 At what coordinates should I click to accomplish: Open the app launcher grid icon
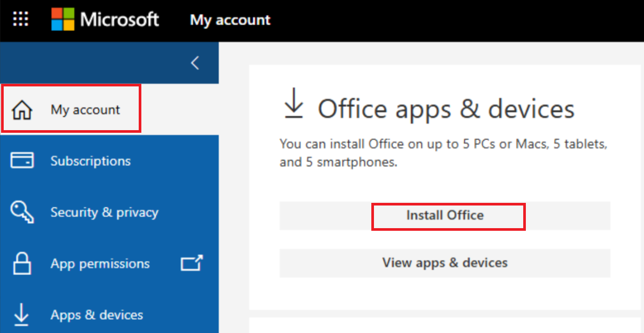click(x=21, y=20)
